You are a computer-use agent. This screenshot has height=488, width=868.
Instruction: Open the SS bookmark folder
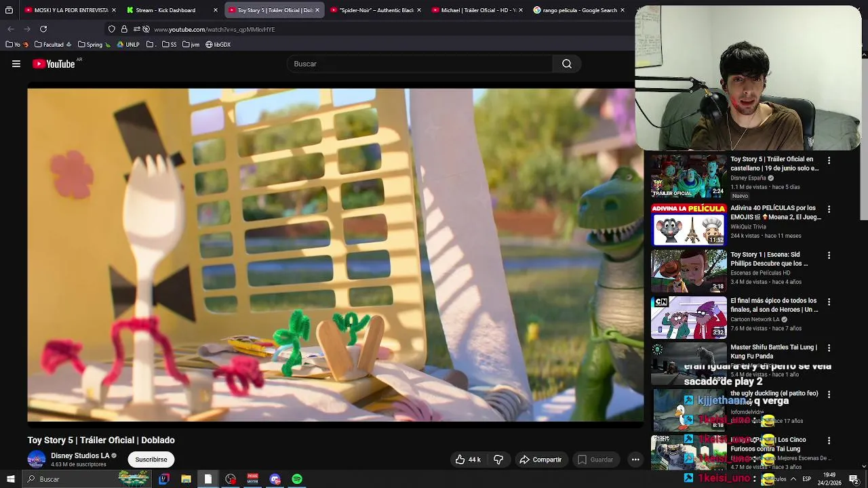[170, 45]
